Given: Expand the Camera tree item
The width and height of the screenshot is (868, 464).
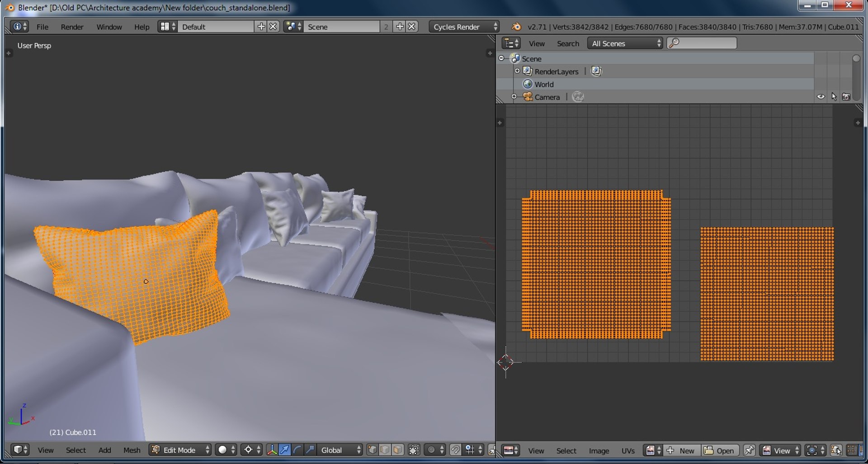Looking at the screenshot, I should point(514,97).
